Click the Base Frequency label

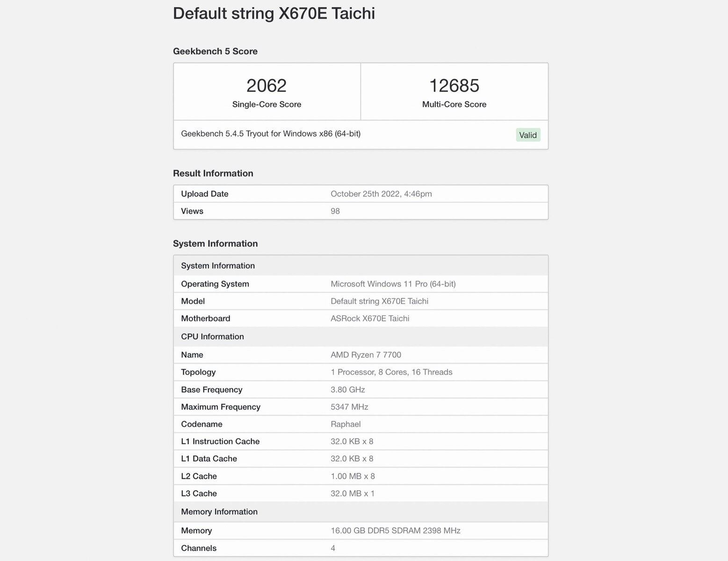[x=212, y=390]
